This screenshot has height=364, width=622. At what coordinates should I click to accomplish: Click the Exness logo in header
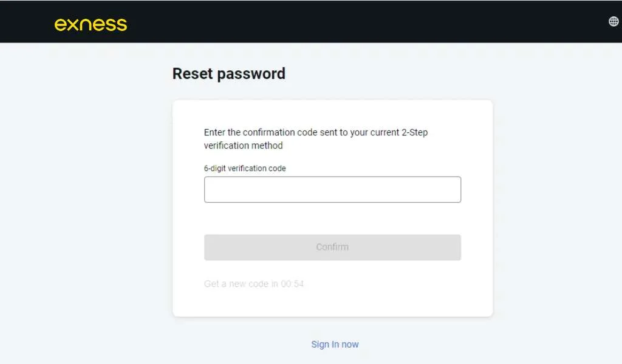[91, 24]
